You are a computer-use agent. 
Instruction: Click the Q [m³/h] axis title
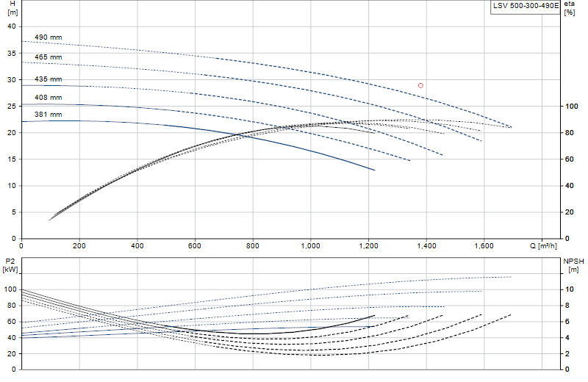[543, 246]
